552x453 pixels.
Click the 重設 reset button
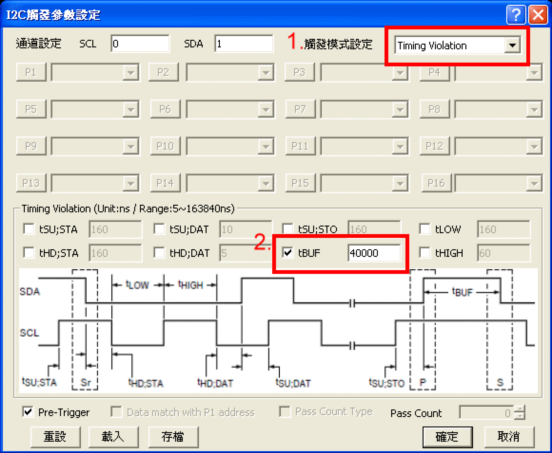[x=55, y=437]
